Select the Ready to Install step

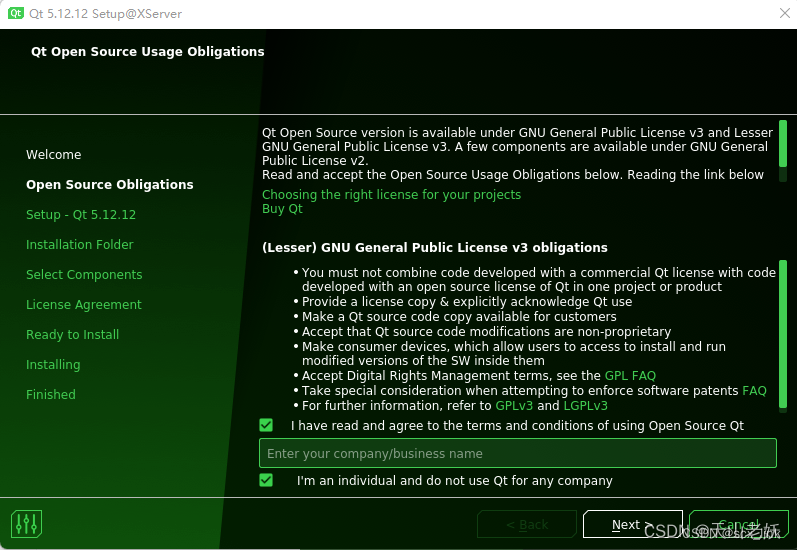pyautogui.click(x=72, y=334)
